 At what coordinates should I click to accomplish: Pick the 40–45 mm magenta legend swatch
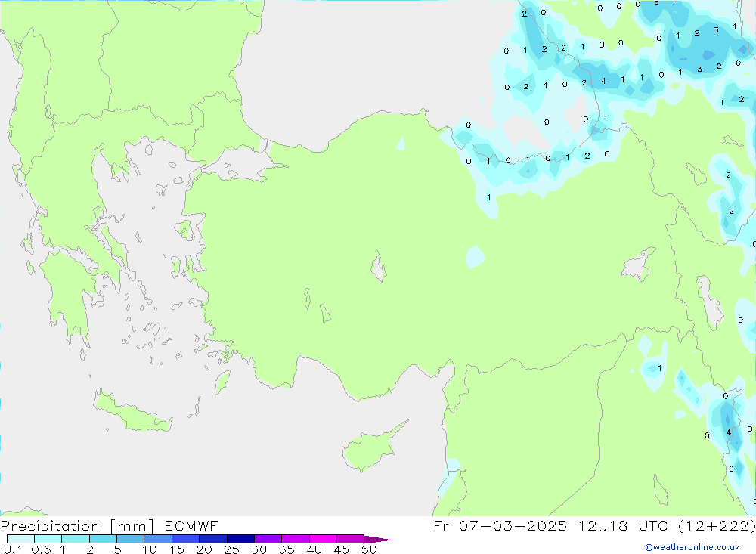(323, 539)
